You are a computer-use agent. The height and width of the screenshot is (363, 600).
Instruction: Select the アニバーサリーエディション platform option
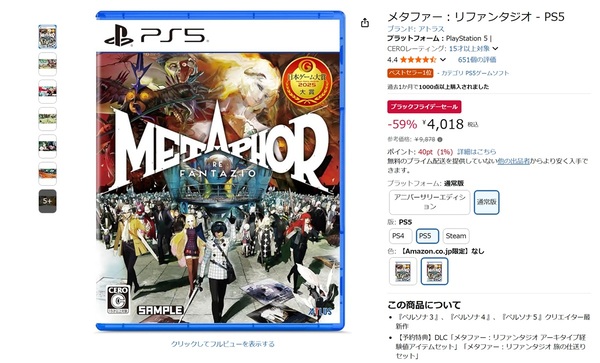429,202
